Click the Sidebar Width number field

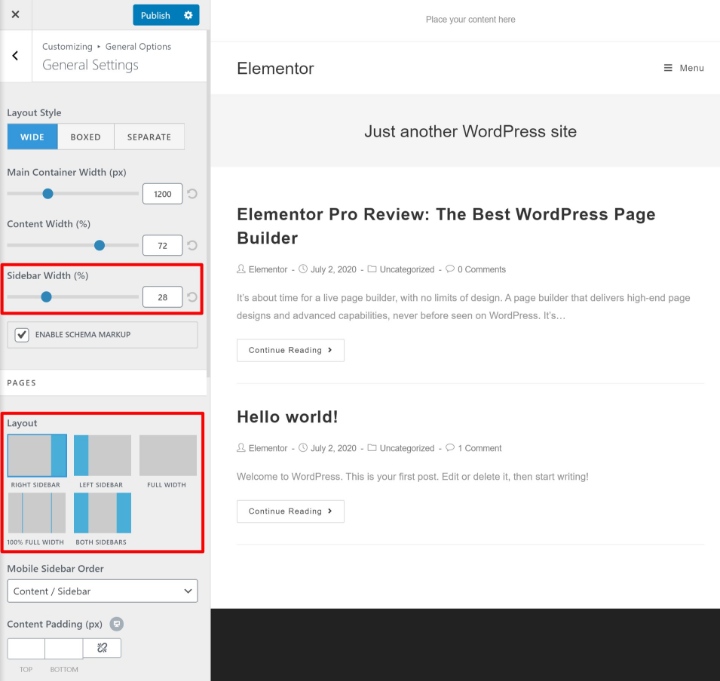[x=162, y=297]
